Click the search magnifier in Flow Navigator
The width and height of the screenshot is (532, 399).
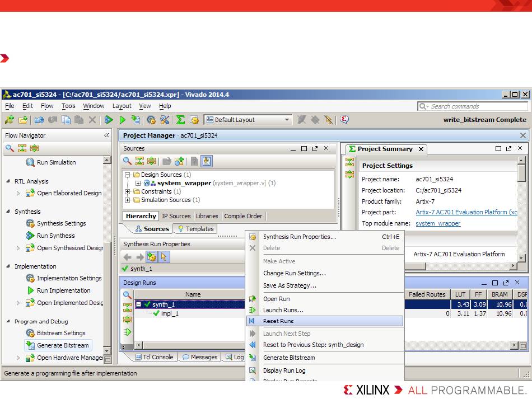click(10, 148)
